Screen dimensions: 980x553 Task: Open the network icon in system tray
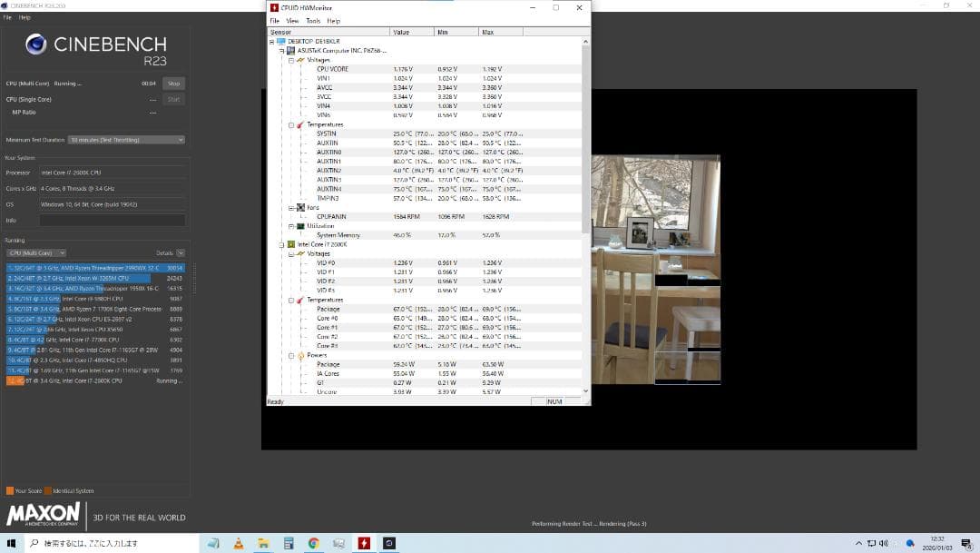(871, 543)
